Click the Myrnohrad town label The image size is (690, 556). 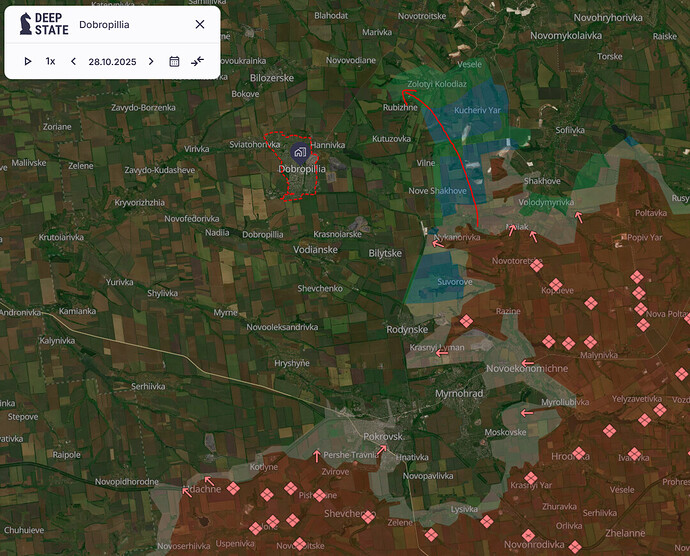point(459,394)
